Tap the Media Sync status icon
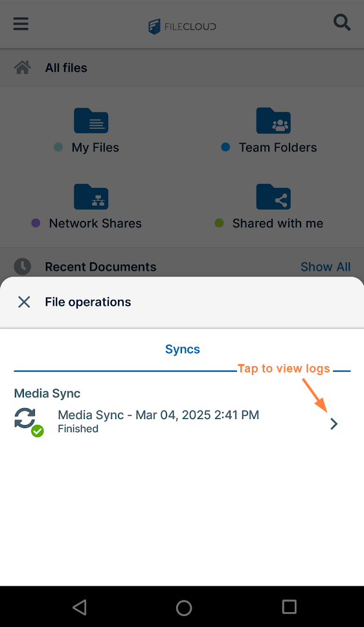The image size is (364, 627). (28, 422)
